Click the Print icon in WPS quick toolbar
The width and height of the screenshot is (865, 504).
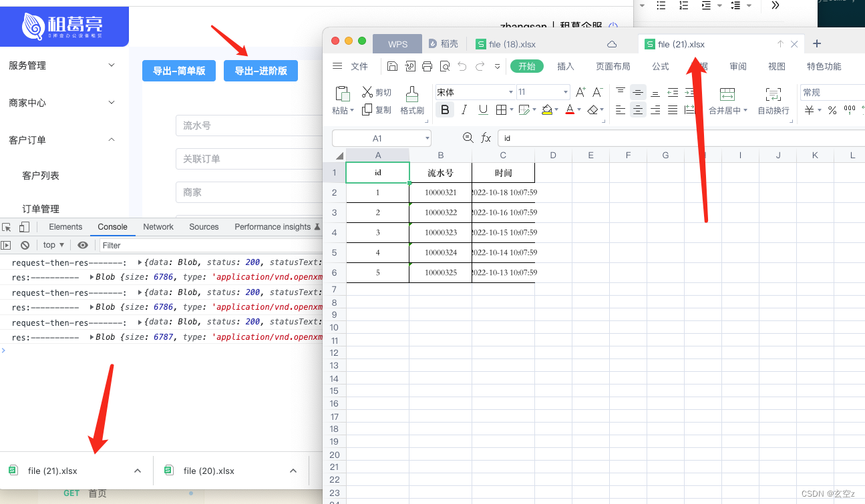click(427, 66)
